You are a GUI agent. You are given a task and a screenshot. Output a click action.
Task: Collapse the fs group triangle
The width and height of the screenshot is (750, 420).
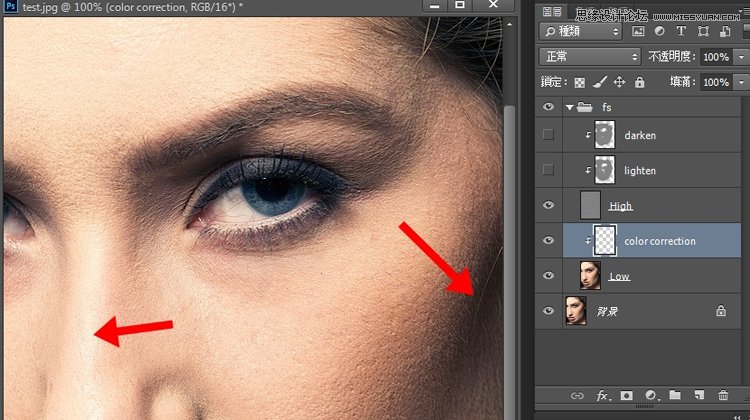[x=569, y=108]
